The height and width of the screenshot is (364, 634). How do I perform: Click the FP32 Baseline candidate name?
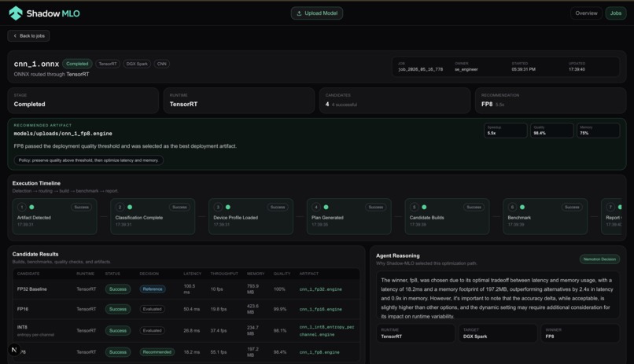[x=32, y=289]
